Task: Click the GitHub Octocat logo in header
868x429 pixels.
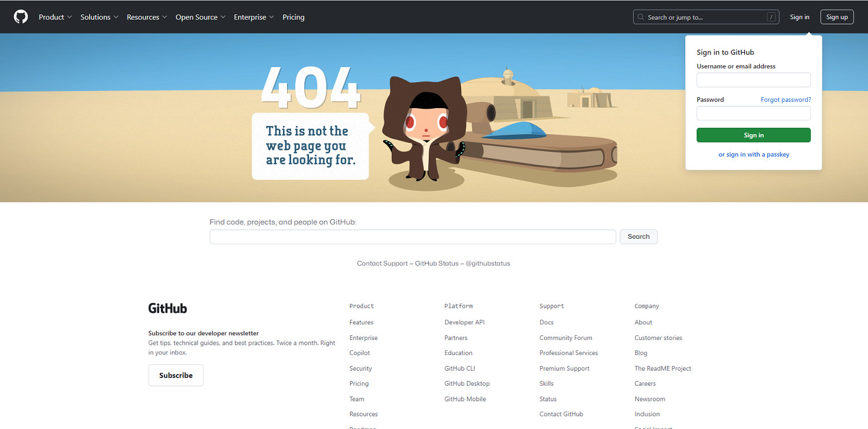Action: point(21,17)
